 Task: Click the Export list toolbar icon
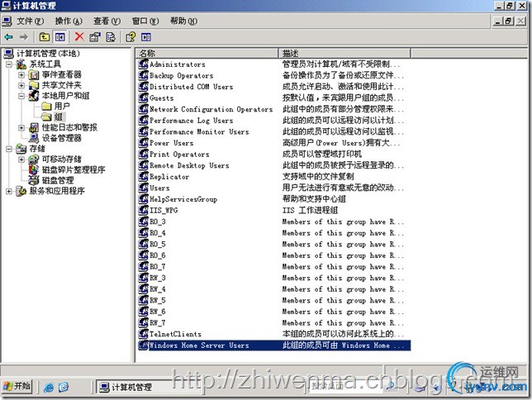coord(111,36)
